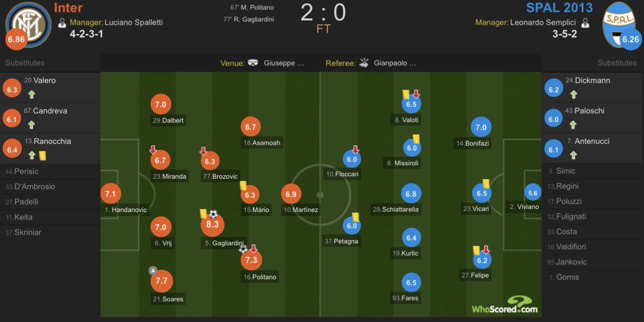Click the stadium icon beside Venue
The height and width of the screenshot is (322, 644).
pyautogui.click(x=253, y=63)
